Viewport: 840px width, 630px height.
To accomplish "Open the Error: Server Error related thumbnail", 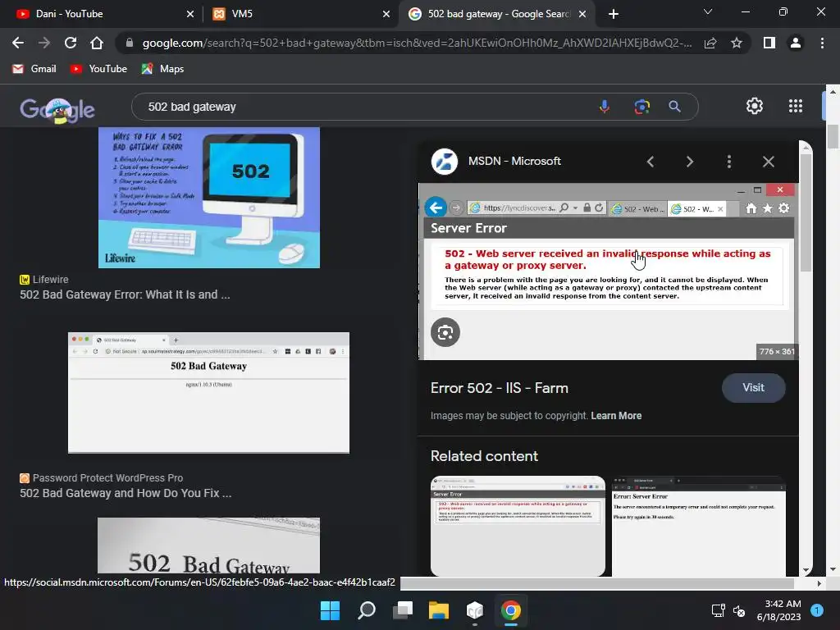I will tap(699, 526).
